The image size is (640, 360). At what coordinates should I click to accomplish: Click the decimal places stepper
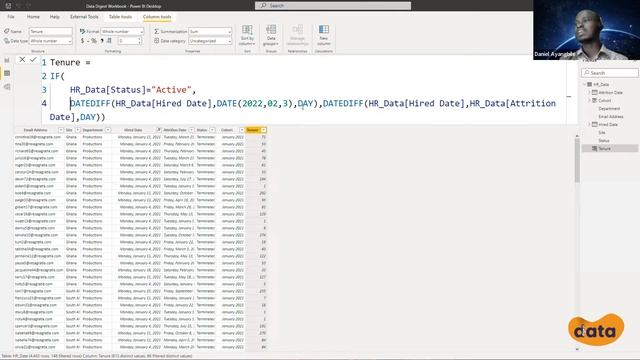[x=140, y=41]
